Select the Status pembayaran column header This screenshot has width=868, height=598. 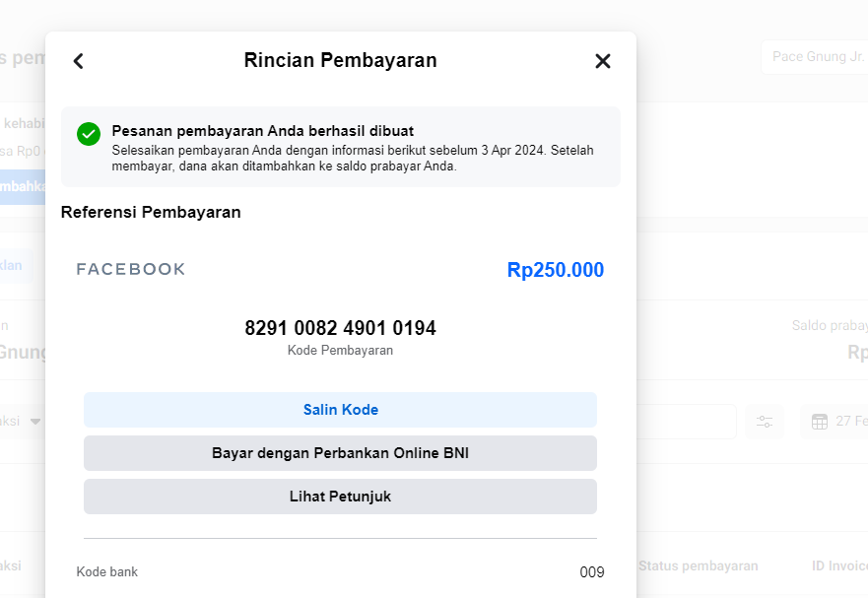[698, 565]
